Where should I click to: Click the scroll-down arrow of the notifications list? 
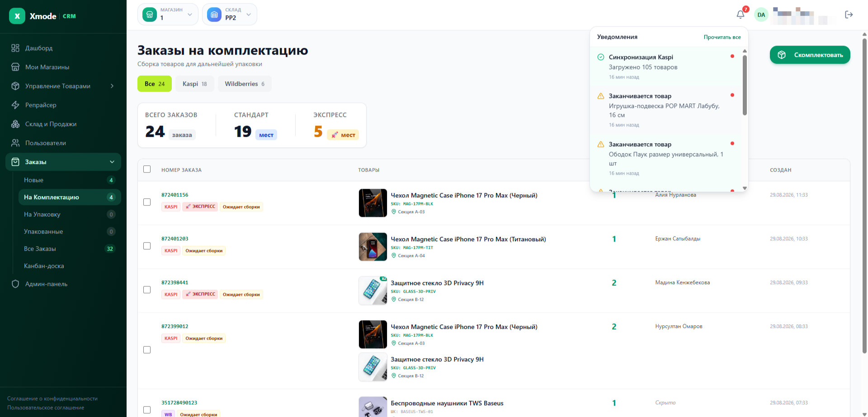[745, 188]
